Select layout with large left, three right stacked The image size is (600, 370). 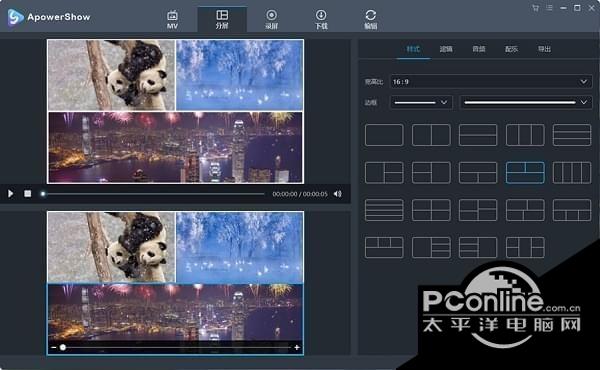point(431,247)
